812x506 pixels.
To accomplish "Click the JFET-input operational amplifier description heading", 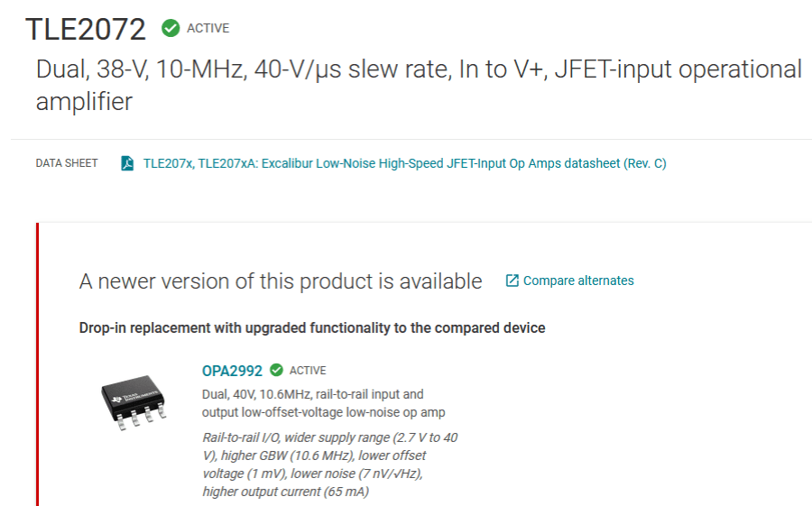I will point(419,86).
